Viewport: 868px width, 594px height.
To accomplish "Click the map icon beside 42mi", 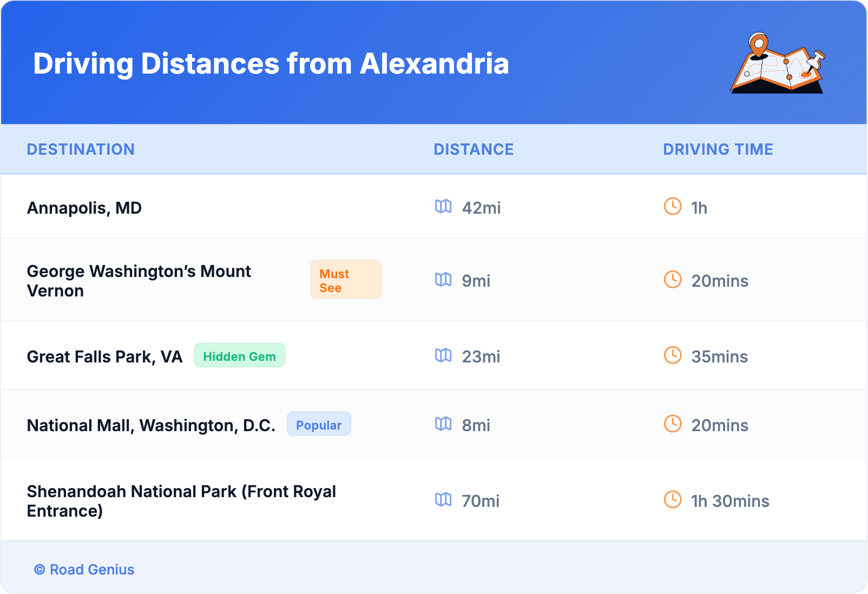I will [443, 207].
